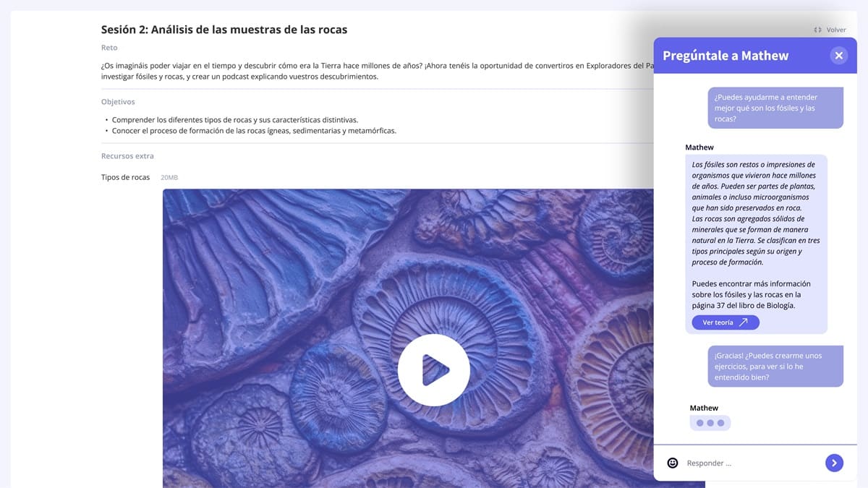
Task: Close the Pregúntale a Mathew chat panel
Action: 838,56
